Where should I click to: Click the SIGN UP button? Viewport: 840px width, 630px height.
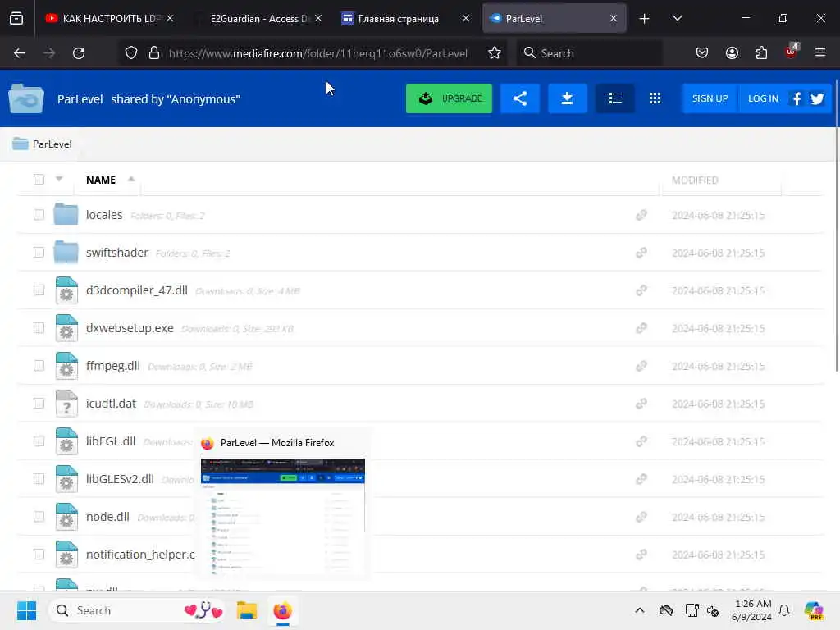[710, 98]
